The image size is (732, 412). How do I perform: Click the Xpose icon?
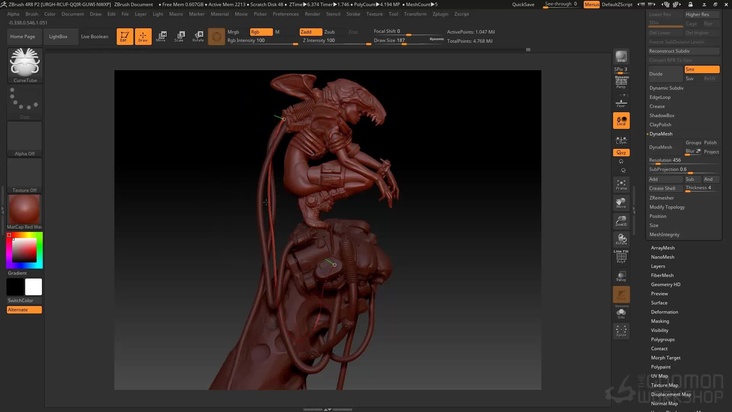pos(621,331)
